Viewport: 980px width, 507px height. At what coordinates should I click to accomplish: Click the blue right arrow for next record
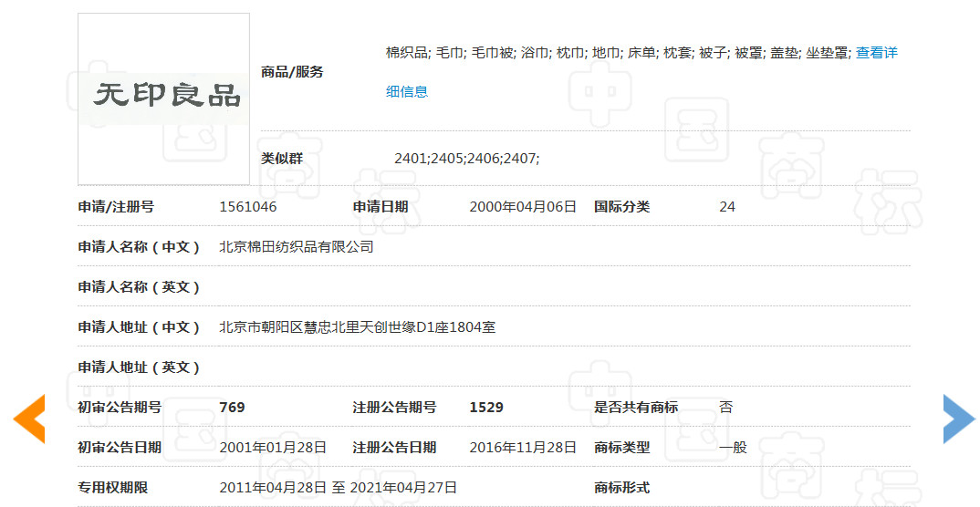pos(958,419)
